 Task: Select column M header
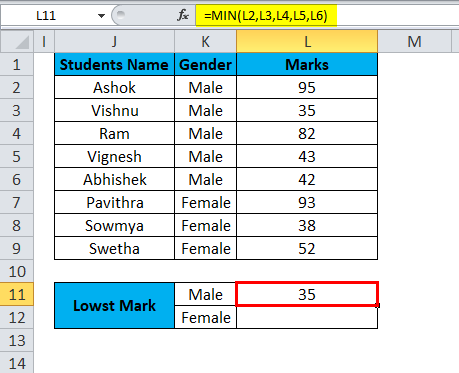414,42
